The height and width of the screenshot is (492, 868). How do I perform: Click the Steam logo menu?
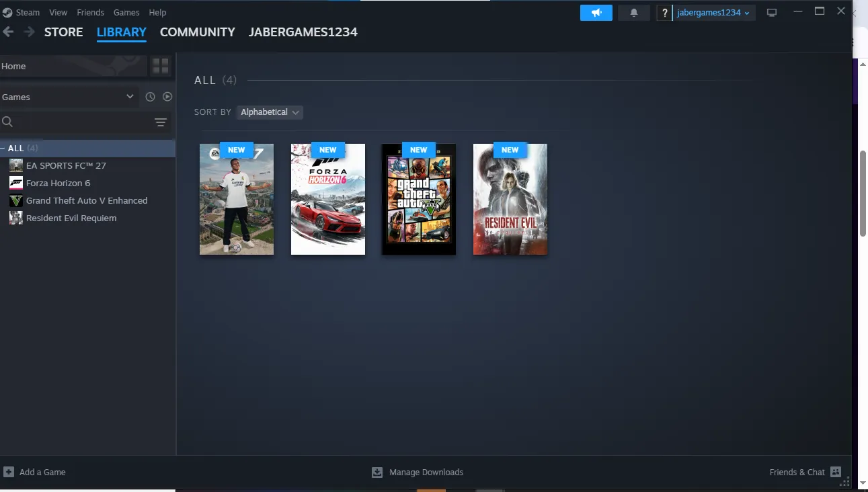pos(7,12)
